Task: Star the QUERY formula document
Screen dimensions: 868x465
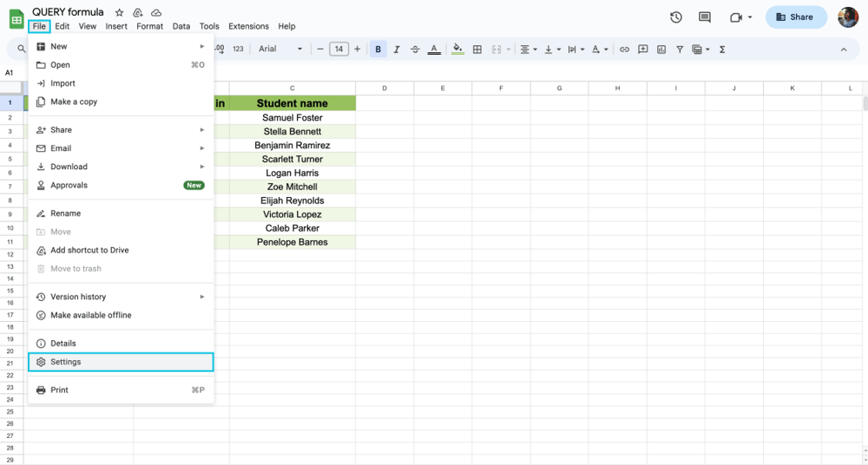Action: (119, 13)
